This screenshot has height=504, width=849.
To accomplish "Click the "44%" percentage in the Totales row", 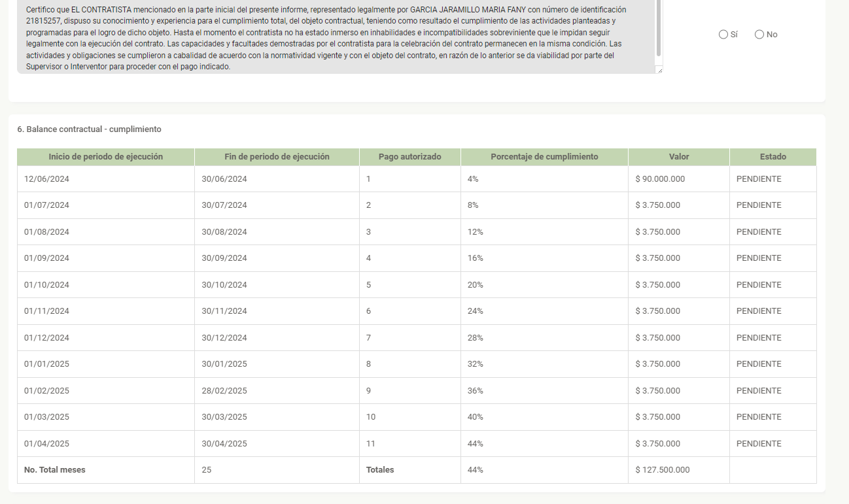I will [544, 470].
